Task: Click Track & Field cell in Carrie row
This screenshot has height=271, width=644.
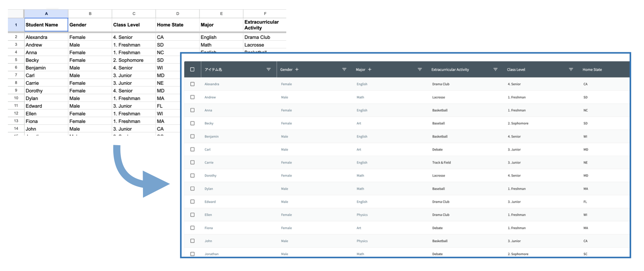Action: 441,162
